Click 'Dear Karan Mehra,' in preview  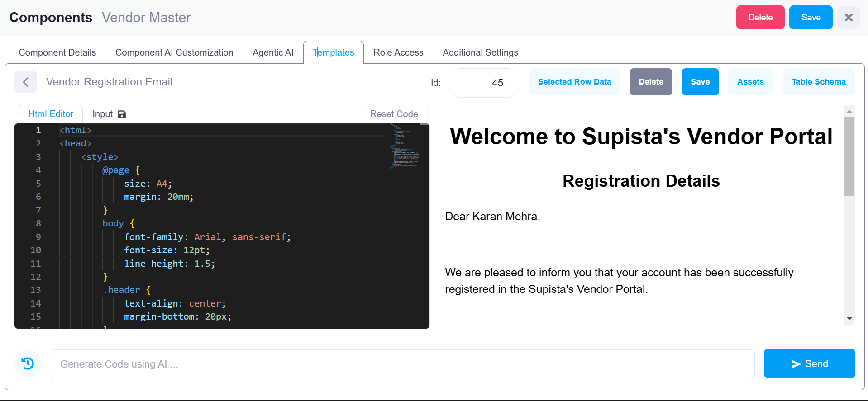pyautogui.click(x=492, y=217)
